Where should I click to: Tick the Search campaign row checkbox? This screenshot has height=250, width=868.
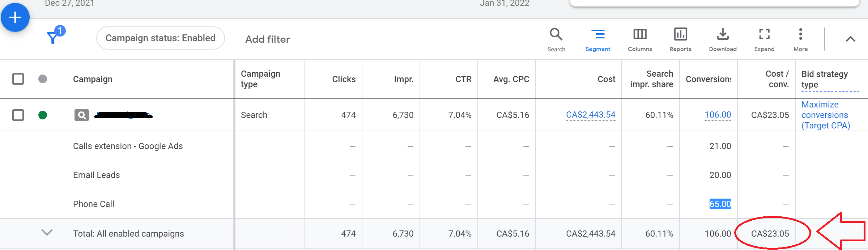(18, 115)
